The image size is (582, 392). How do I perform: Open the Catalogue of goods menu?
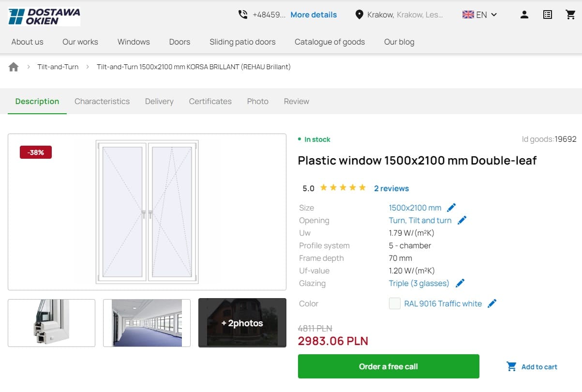tap(329, 42)
